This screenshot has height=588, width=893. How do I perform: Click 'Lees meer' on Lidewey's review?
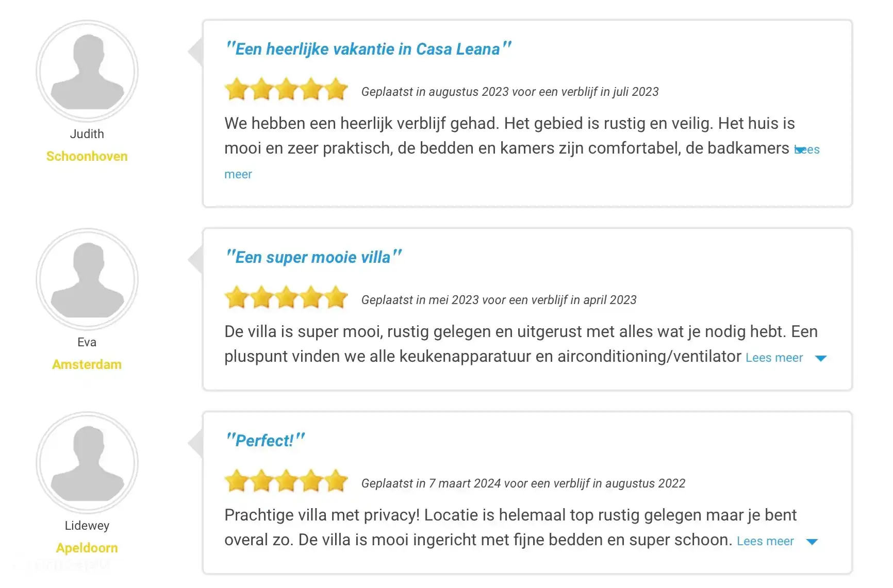tap(765, 541)
